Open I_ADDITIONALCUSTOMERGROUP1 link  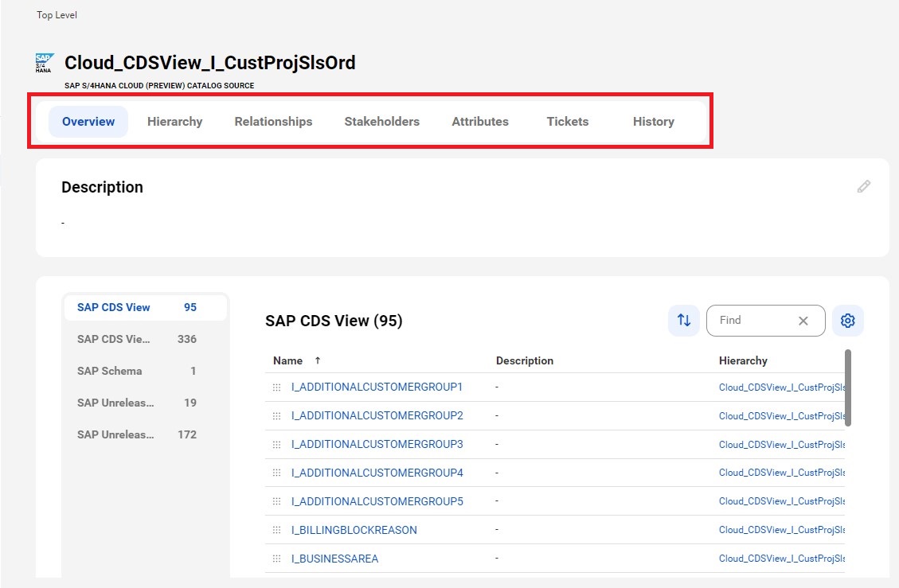(377, 387)
